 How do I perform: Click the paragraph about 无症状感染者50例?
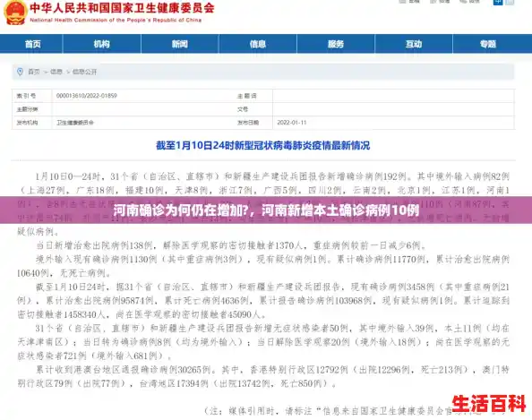tap(263, 342)
